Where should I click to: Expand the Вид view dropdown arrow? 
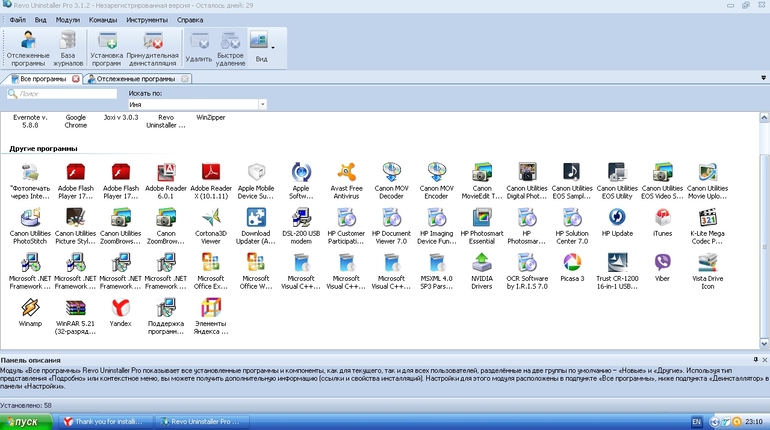click(272, 46)
